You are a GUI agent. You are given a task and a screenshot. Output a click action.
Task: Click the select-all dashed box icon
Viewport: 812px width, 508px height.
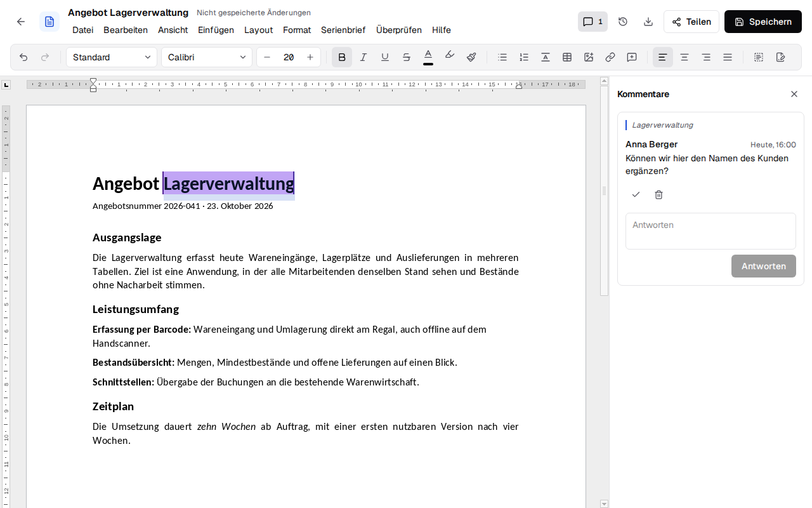pos(759,57)
